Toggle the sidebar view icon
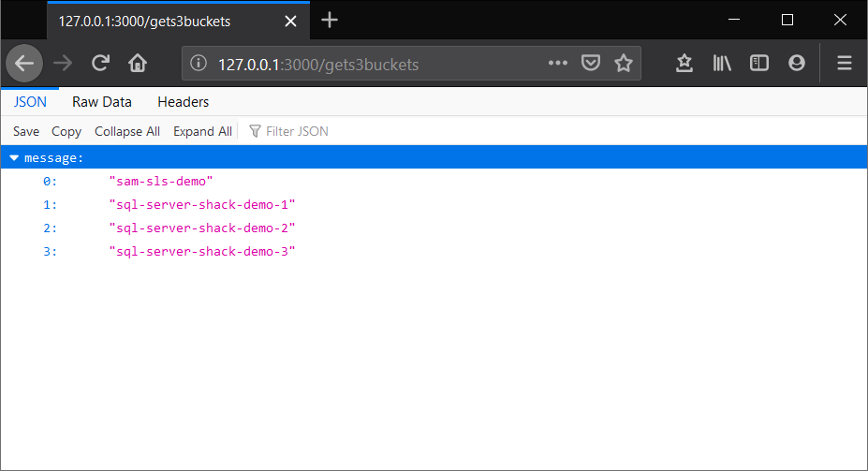The image size is (868, 471). [x=759, y=64]
